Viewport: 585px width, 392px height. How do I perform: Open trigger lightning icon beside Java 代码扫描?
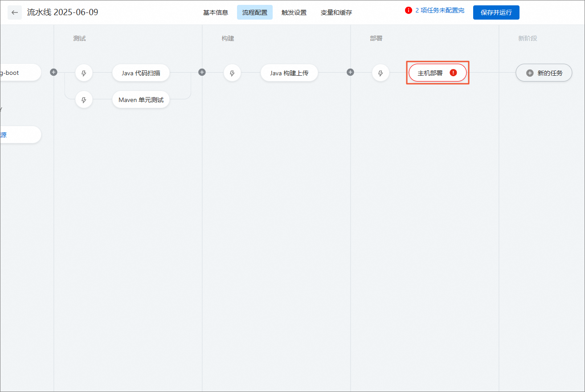tap(84, 73)
